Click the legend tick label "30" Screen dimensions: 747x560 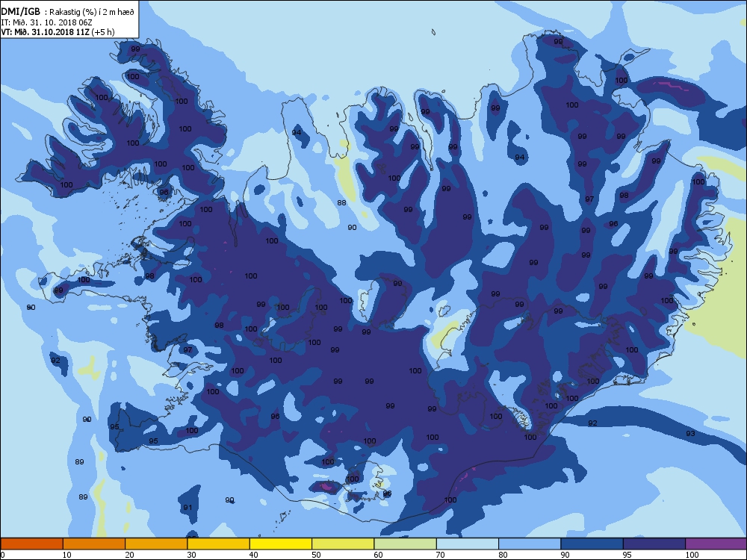coord(191,554)
